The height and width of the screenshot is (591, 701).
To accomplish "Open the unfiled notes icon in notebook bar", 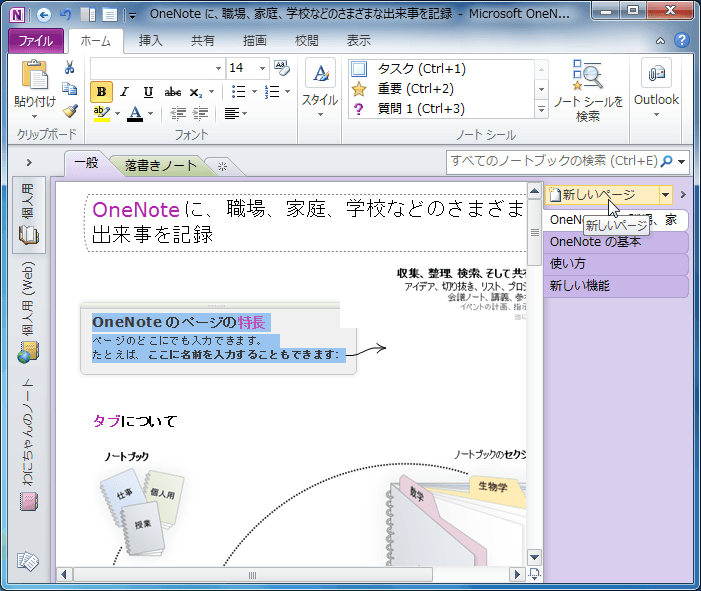I will [x=27, y=562].
